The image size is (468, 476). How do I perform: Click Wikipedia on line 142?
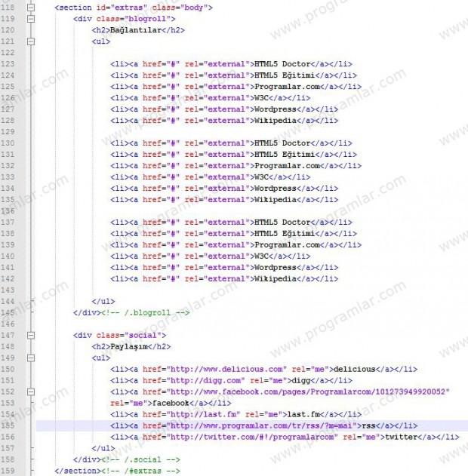pyautogui.click(x=276, y=278)
